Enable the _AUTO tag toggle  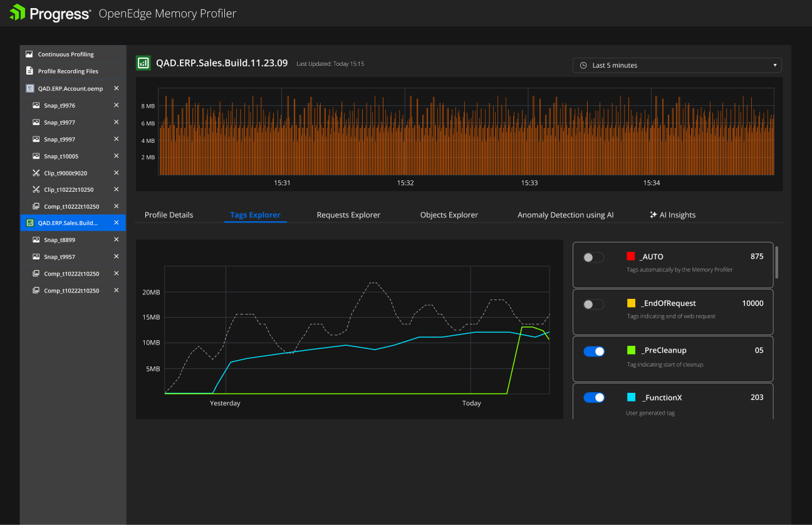[x=593, y=257]
